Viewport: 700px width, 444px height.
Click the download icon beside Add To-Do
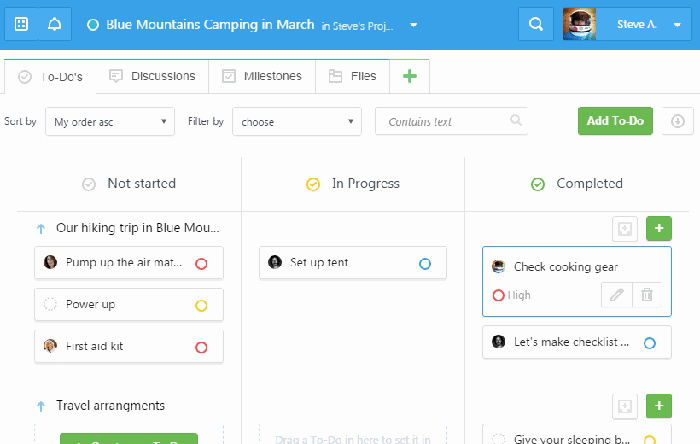678,121
